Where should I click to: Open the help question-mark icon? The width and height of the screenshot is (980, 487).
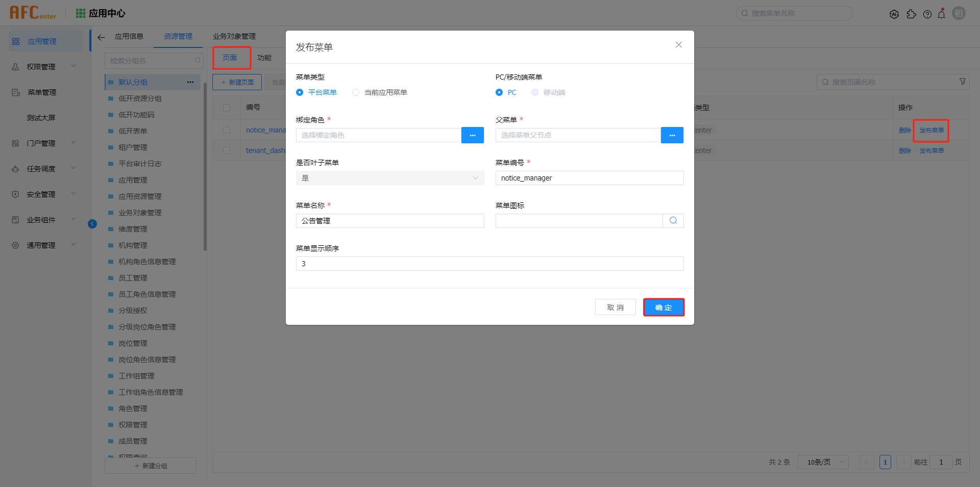(927, 14)
